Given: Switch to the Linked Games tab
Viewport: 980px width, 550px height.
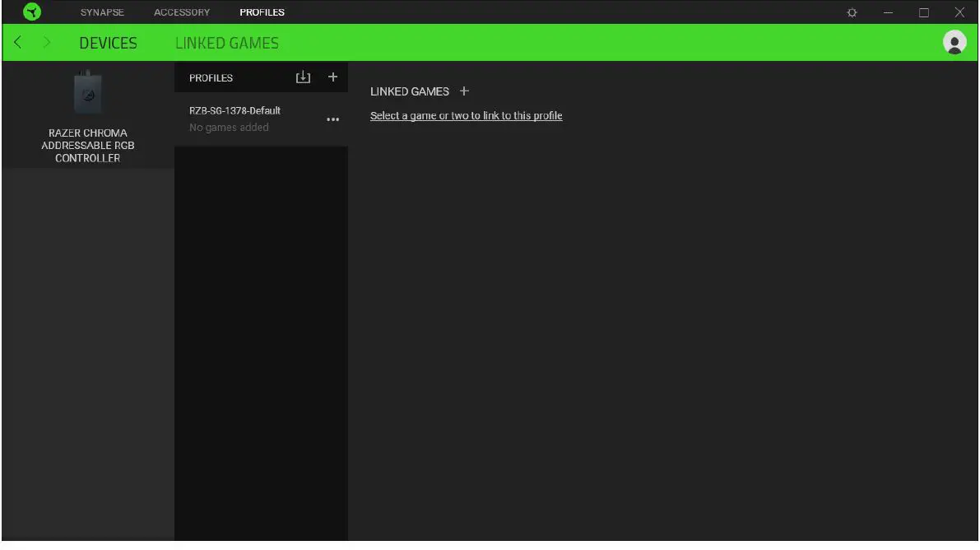Looking at the screenshot, I should tap(227, 42).
